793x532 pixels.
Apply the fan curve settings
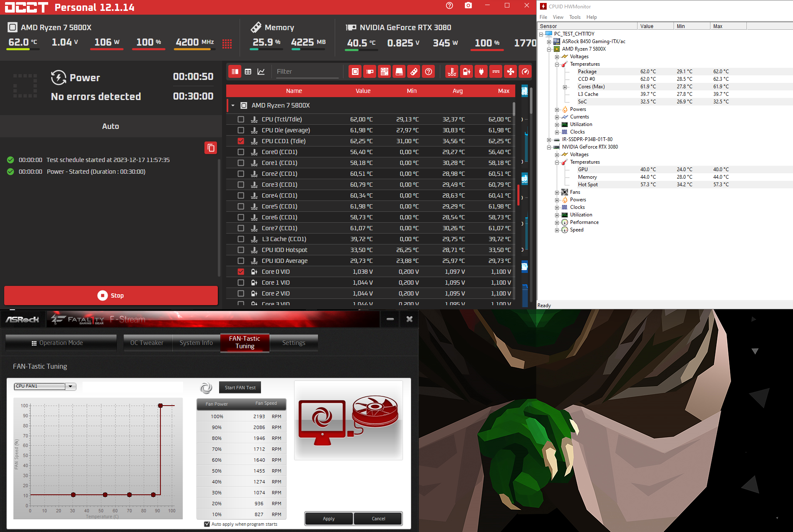(329, 519)
